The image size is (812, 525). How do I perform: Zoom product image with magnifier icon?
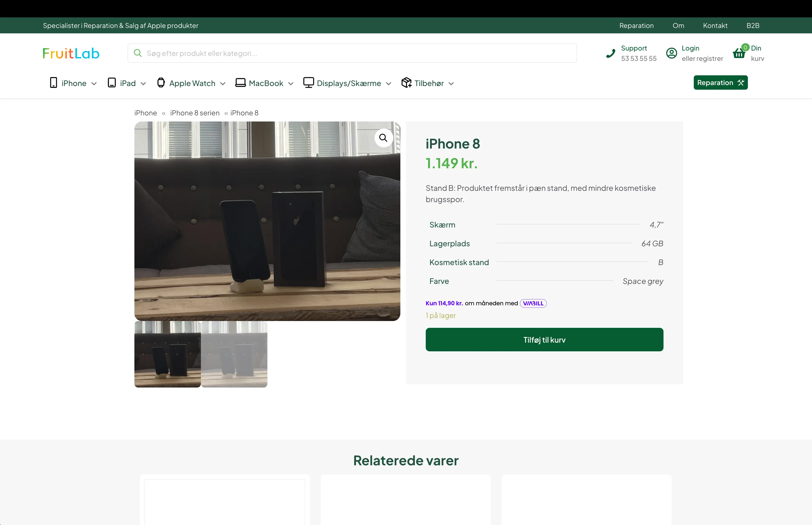pos(383,138)
